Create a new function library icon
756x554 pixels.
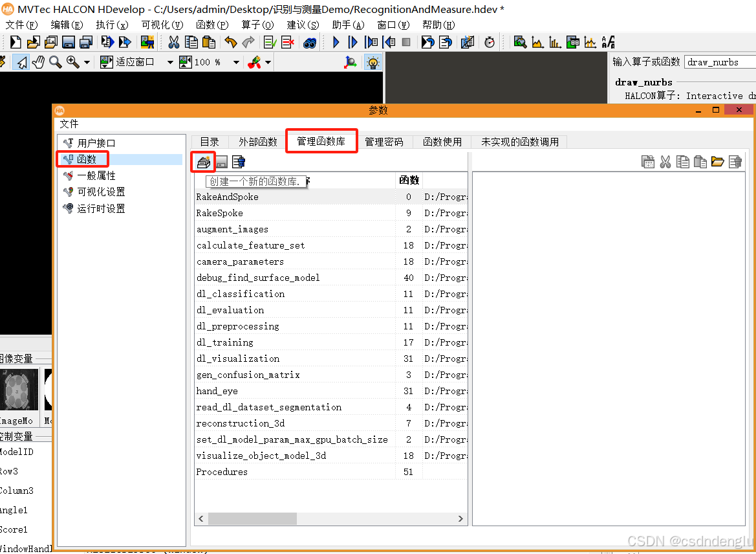(x=204, y=162)
